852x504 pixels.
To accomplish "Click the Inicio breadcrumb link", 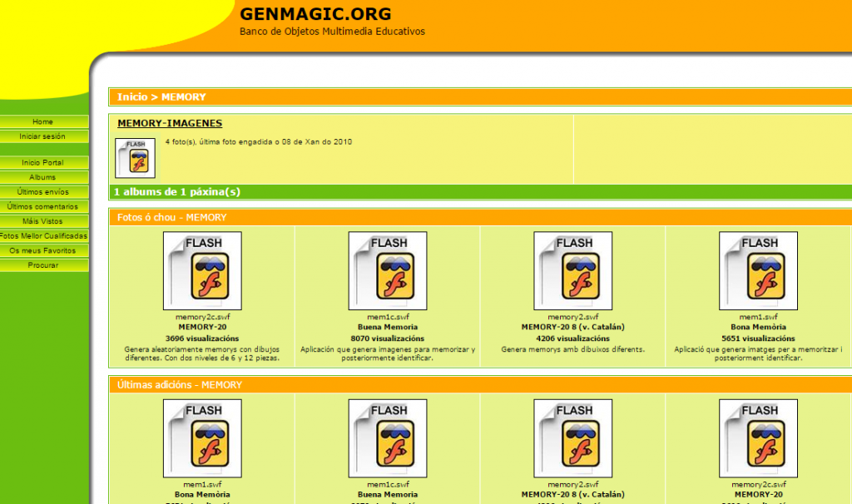I will click(131, 97).
